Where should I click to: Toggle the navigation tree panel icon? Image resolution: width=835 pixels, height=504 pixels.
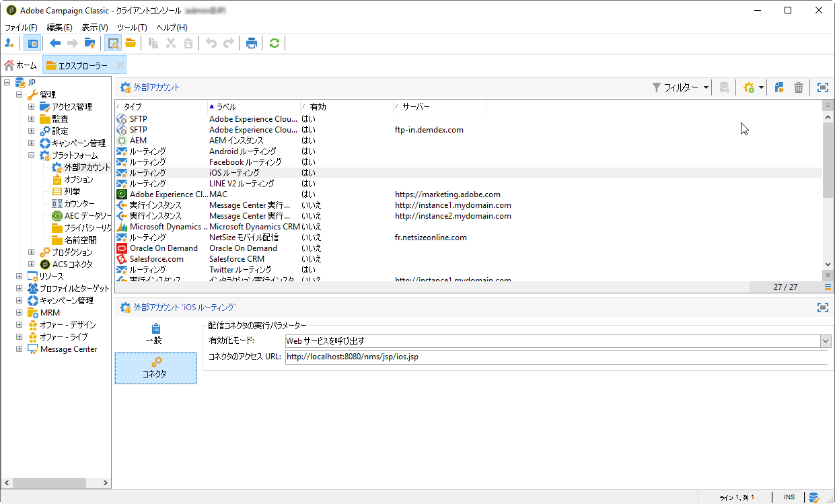coord(32,43)
